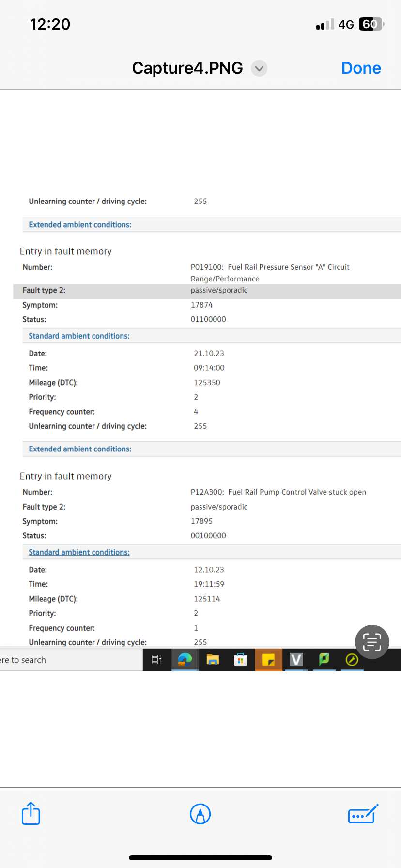The width and height of the screenshot is (401, 868).
Task: Click the yellow circle taskbar icon
Action: [x=352, y=659]
